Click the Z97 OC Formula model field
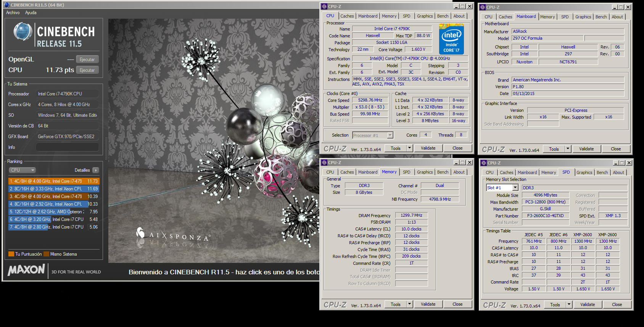This screenshot has width=644, height=327. [547, 39]
